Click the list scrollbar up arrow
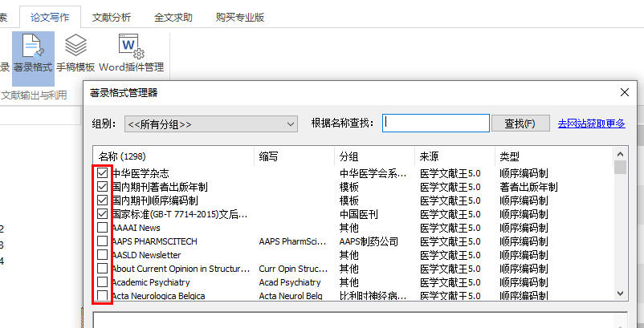 pyautogui.click(x=620, y=154)
